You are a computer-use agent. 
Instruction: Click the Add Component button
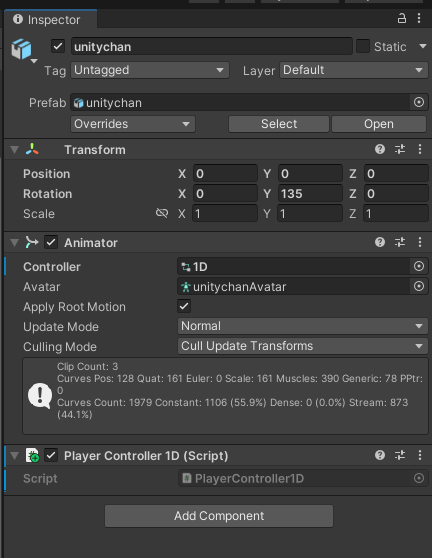tap(219, 516)
